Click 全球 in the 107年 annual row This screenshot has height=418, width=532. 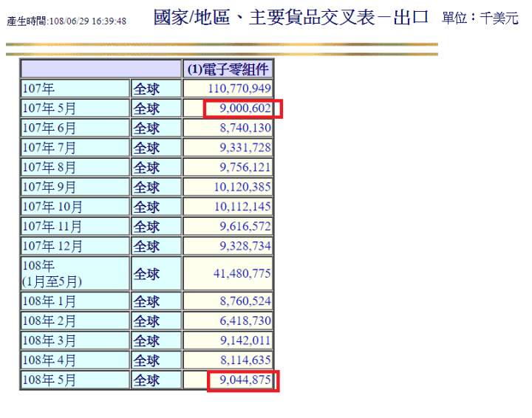[146, 89]
